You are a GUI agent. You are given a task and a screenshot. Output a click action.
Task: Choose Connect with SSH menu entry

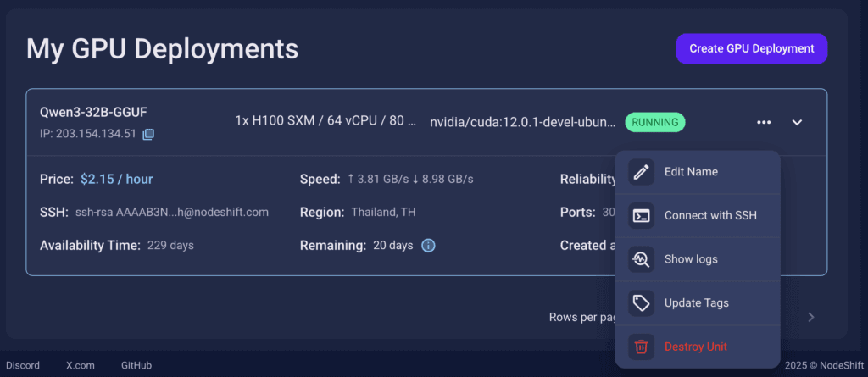(698, 216)
